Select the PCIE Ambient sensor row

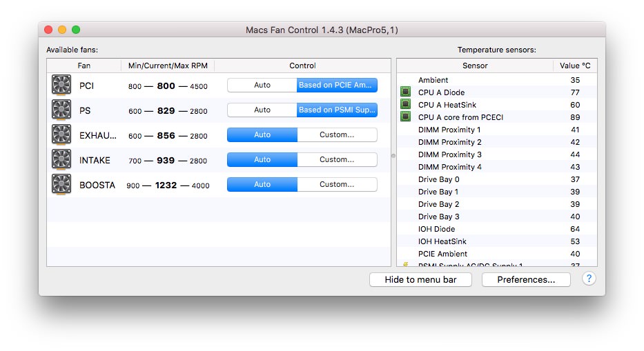(x=497, y=254)
